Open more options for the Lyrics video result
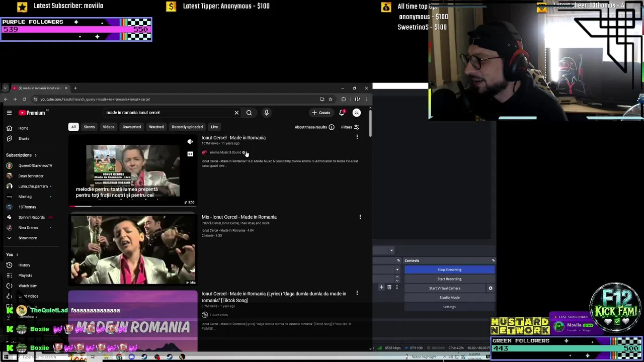Screen dimensions: 644x362 coord(357,293)
